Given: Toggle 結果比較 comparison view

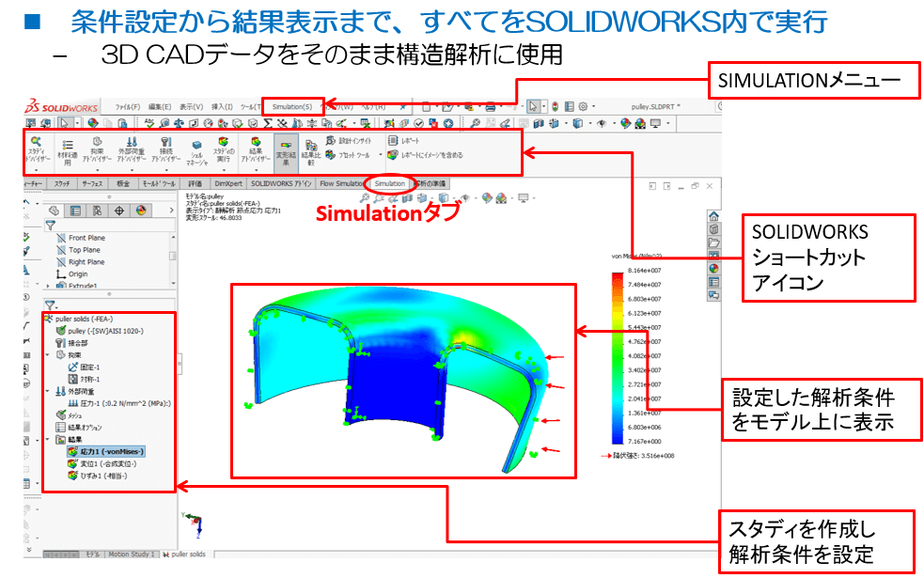Looking at the screenshot, I should pos(313,152).
